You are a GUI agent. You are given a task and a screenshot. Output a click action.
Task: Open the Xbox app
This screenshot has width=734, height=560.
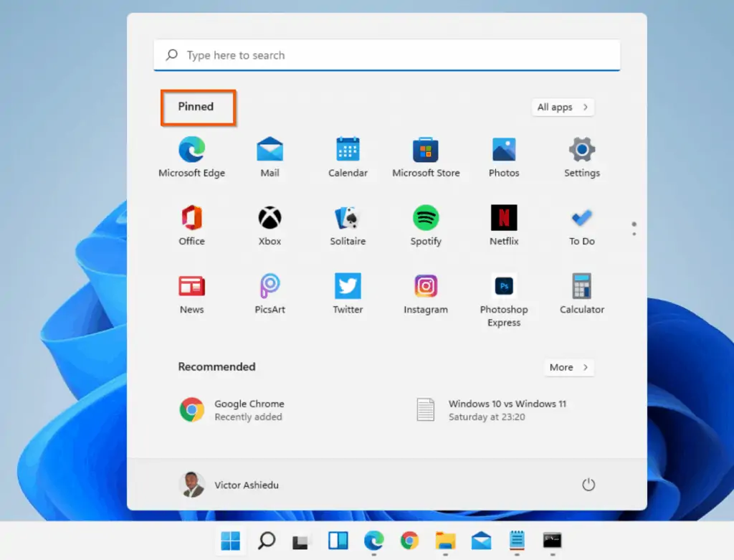point(270,225)
